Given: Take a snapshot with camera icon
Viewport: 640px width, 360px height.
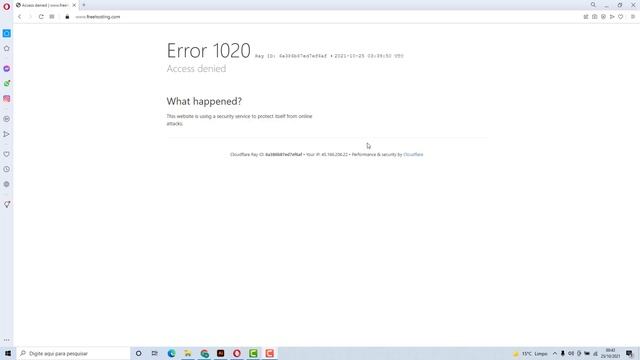Looking at the screenshot, I should (595, 17).
